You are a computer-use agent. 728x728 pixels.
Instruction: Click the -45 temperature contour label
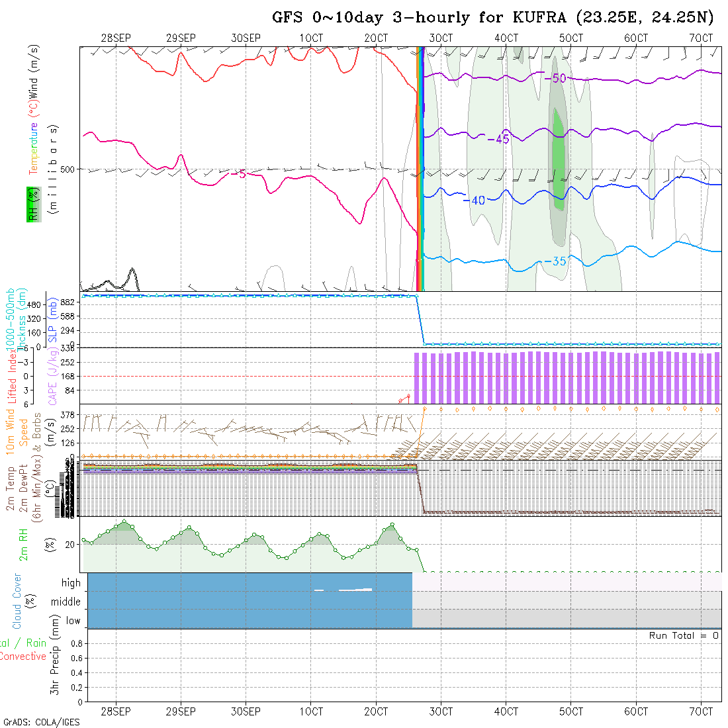point(498,140)
